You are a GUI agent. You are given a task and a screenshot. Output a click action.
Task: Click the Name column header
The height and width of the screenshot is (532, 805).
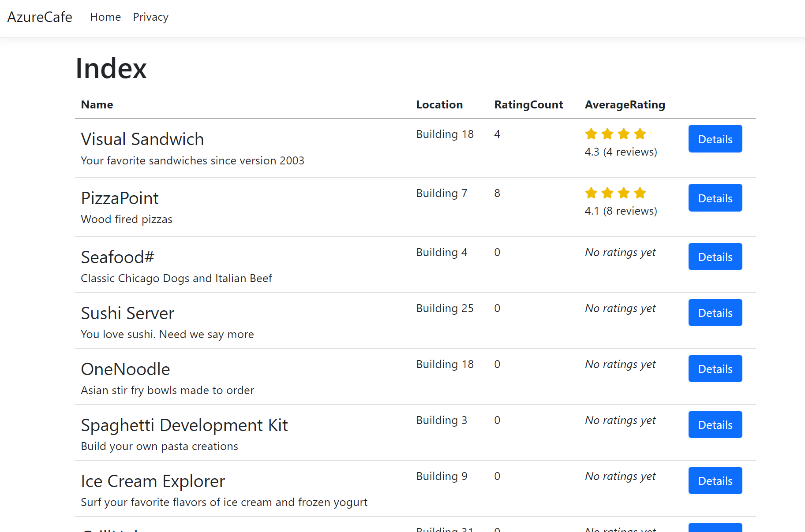point(97,104)
